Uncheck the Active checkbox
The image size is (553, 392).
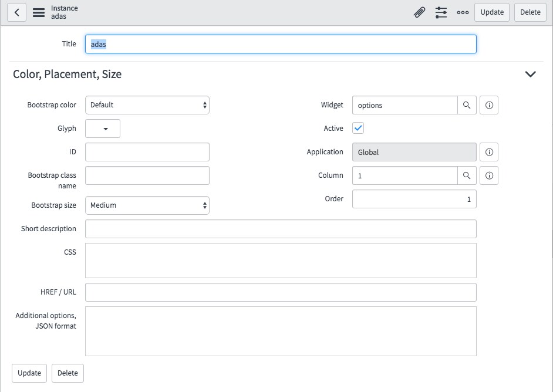[x=358, y=128]
